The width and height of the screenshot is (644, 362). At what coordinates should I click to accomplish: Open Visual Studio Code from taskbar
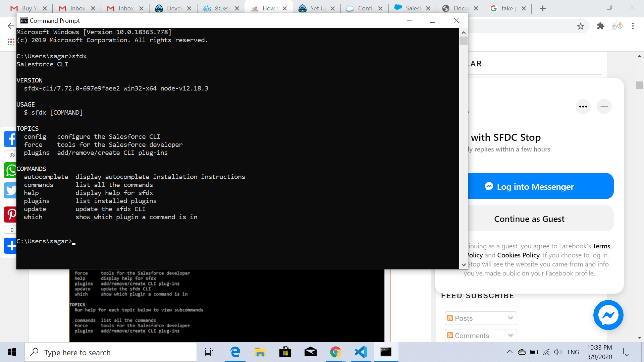[361, 352]
